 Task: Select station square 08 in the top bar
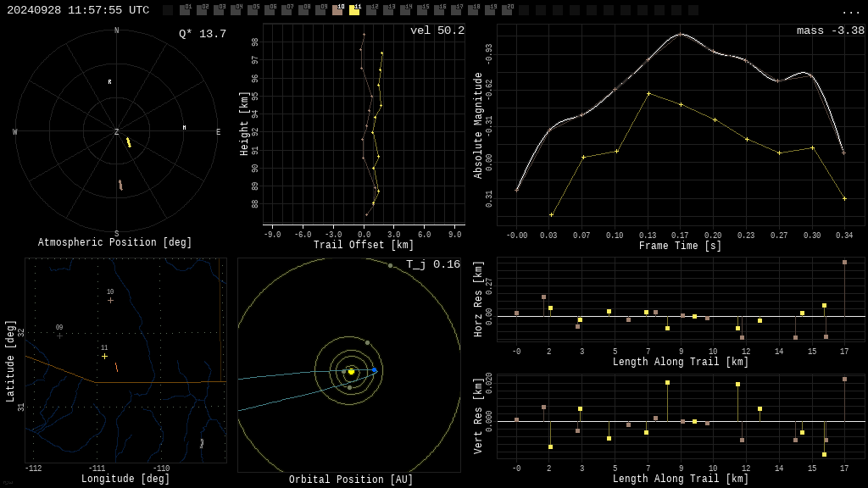point(303,10)
